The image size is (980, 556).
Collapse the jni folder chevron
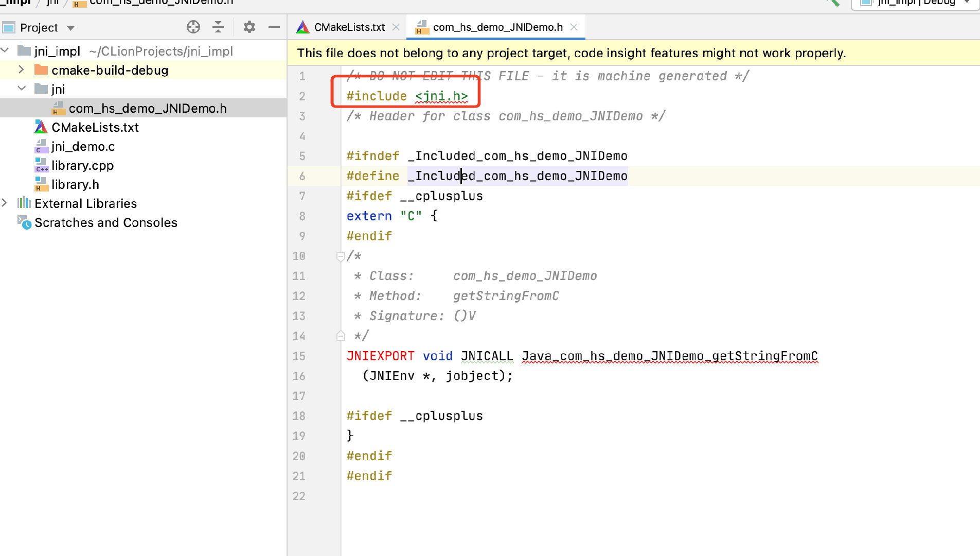pos(21,89)
